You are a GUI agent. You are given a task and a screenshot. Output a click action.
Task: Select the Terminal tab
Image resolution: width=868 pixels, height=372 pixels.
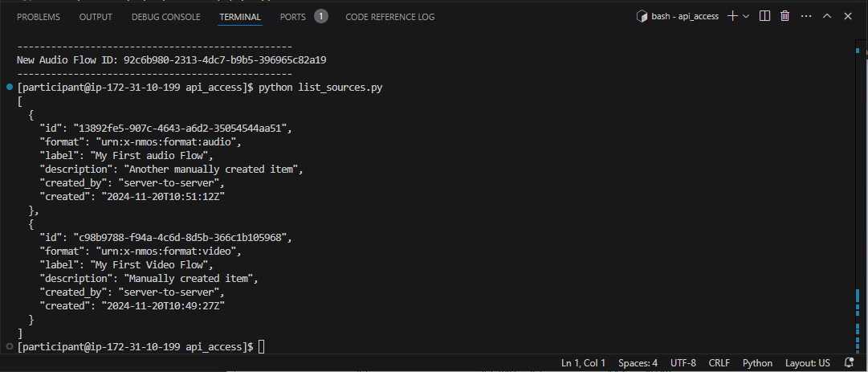[x=240, y=17]
